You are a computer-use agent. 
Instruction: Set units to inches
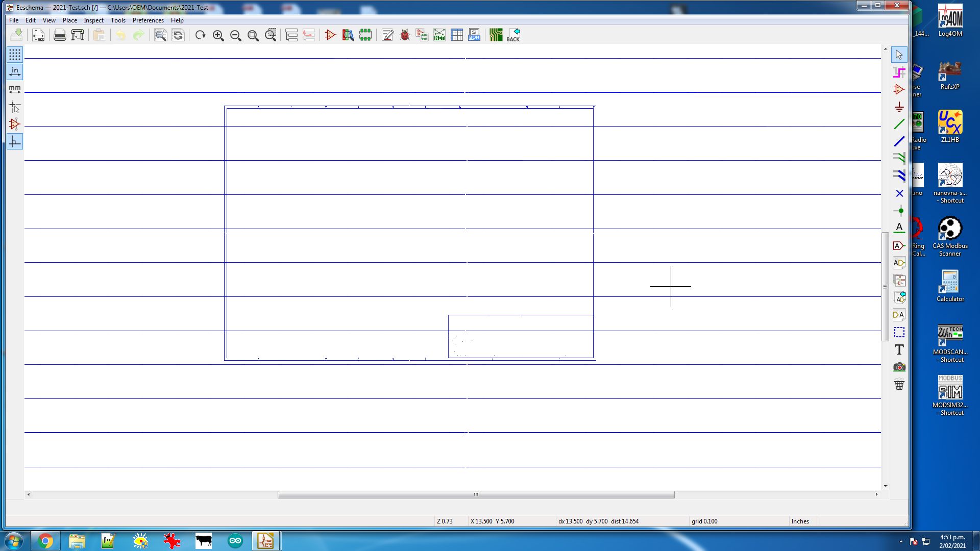(15, 72)
